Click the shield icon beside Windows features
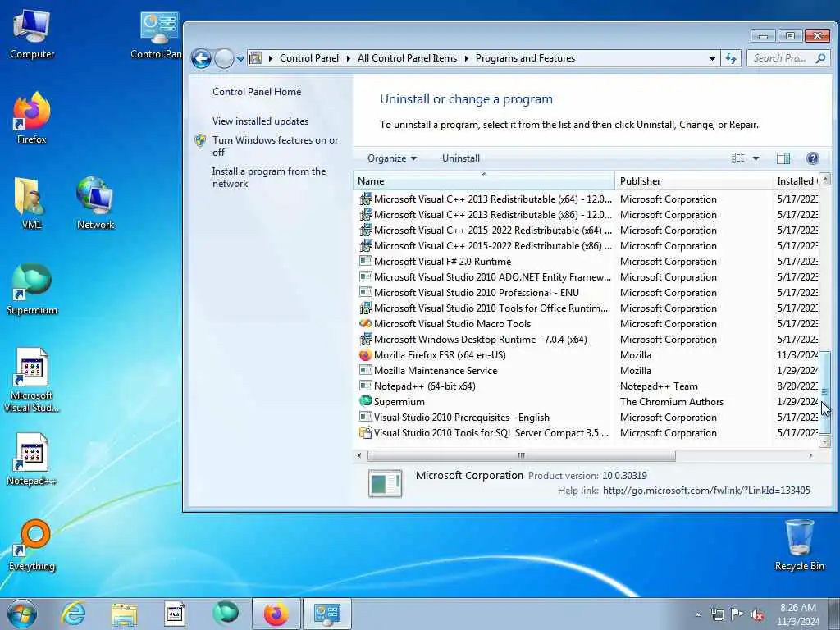The width and height of the screenshot is (840, 630). pos(200,140)
